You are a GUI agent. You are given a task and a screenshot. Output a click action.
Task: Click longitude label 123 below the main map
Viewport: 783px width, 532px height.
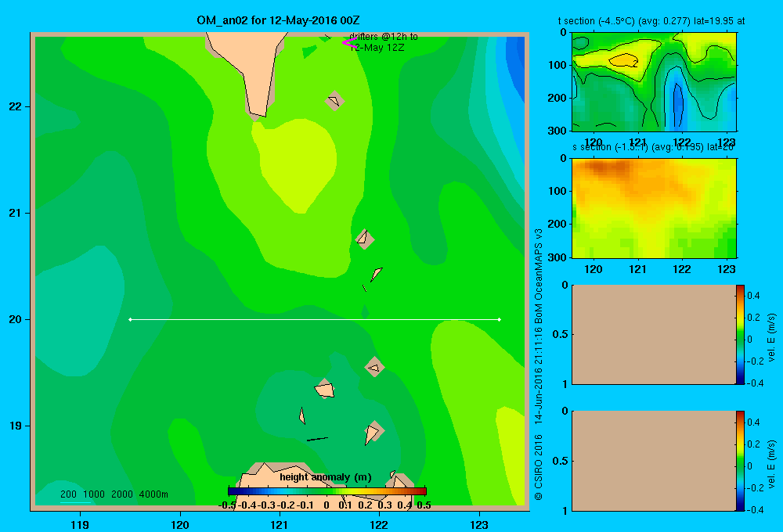coord(479,524)
